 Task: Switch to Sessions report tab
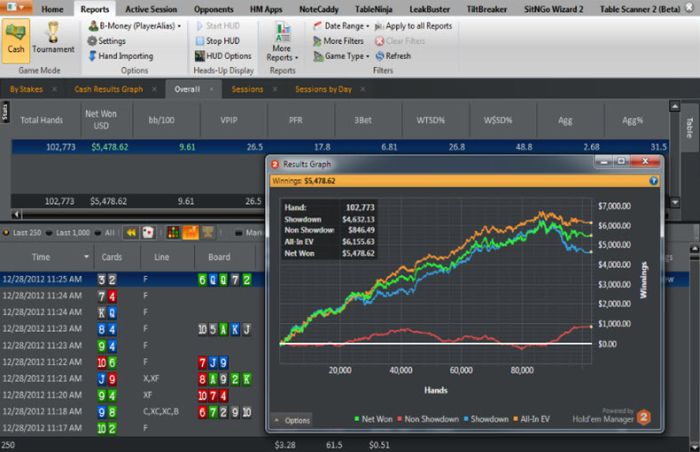pyautogui.click(x=247, y=89)
